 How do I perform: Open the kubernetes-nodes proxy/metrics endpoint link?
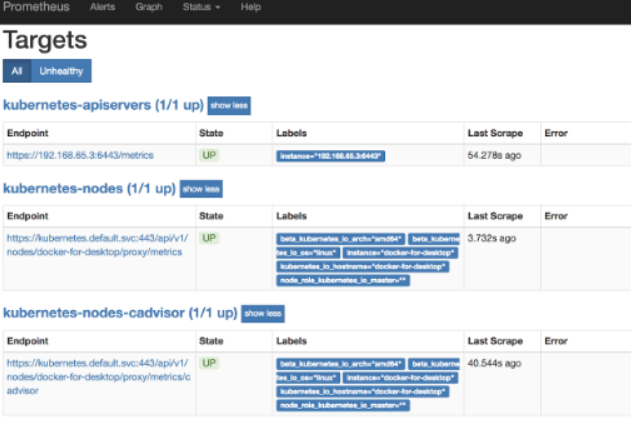[x=97, y=245]
